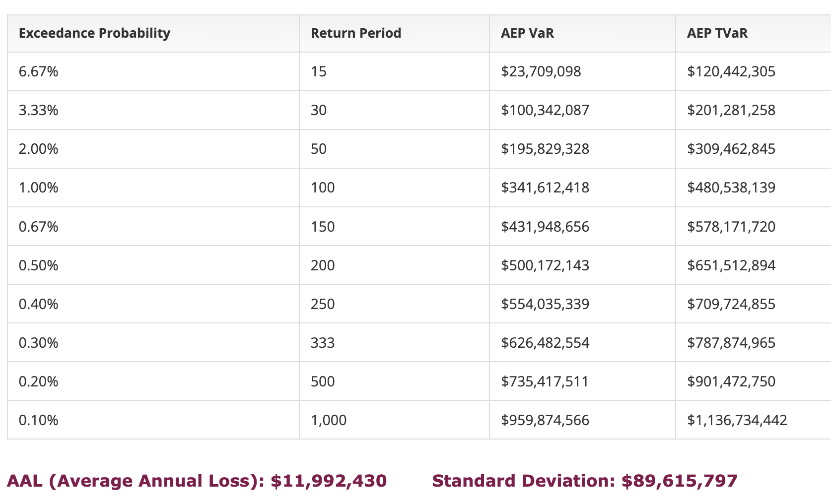Click the AEP TVaR column header
The image size is (831, 504).
pyautogui.click(x=717, y=33)
